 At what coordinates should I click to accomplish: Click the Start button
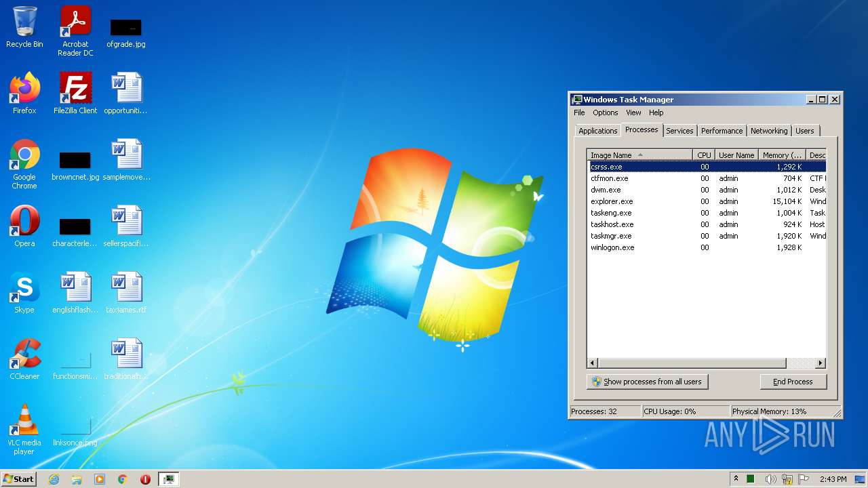coord(19,479)
